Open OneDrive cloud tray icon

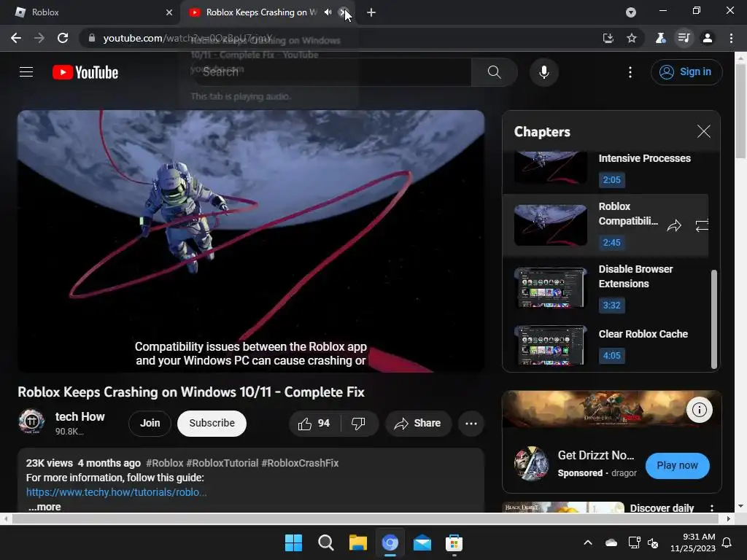pos(611,542)
